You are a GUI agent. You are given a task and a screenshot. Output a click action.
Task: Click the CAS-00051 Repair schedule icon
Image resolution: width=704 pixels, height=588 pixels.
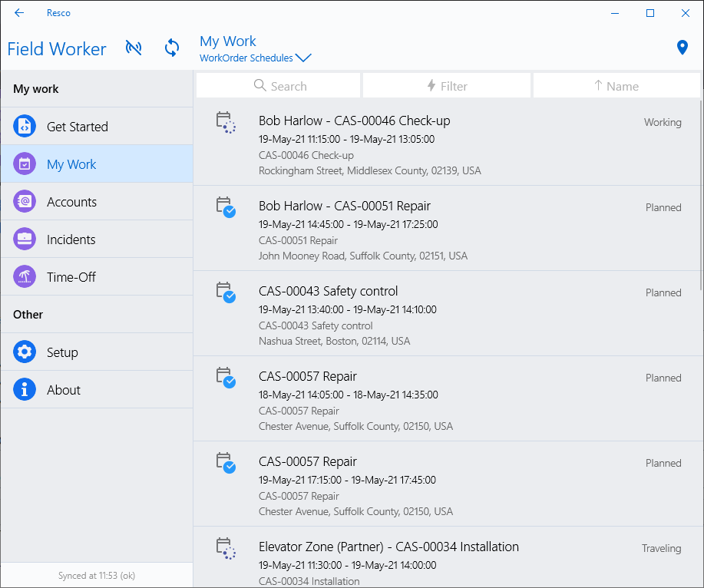pos(226,207)
